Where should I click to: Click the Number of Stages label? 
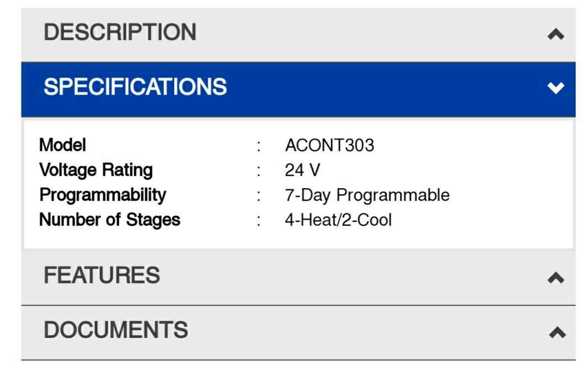coord(109,220)
